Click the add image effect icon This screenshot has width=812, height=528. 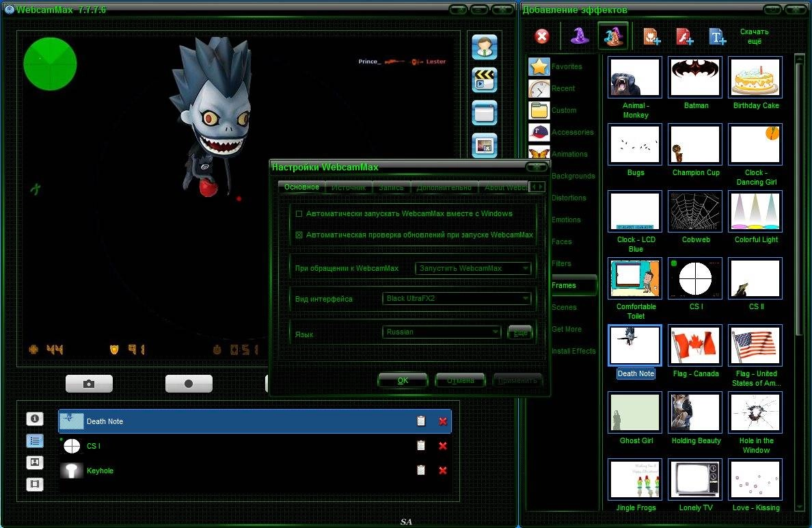651,36
